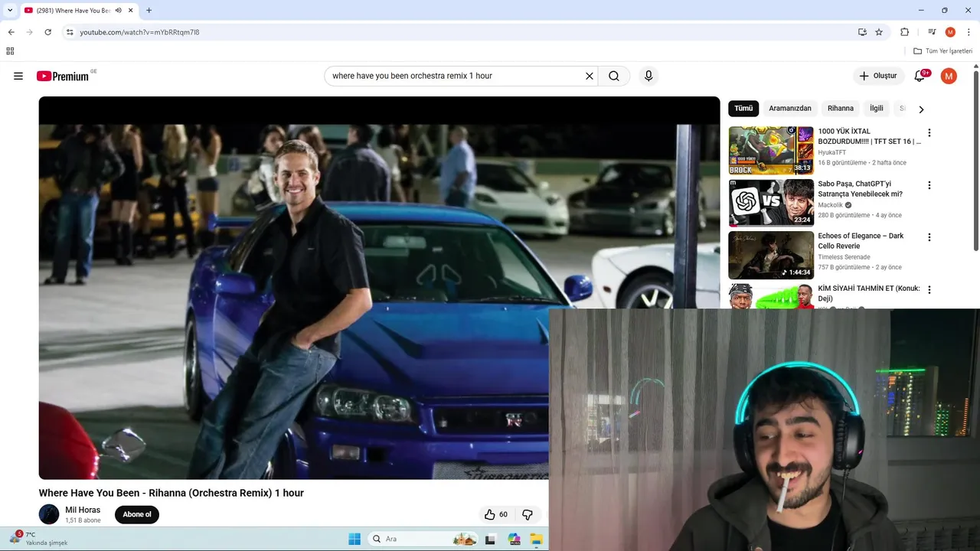Select the Aramanızdan filter chip
The height and width of the screenshot is (551, 980).
point(790,109)
